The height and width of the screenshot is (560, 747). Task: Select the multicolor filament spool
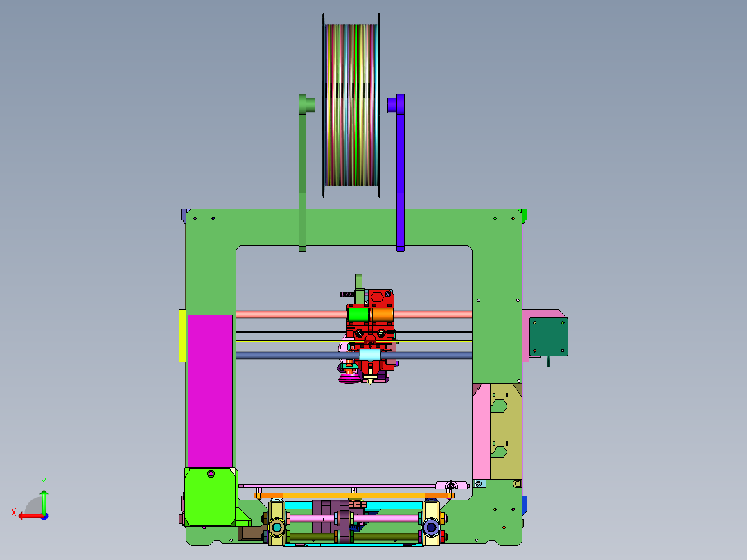click(x=351, y=105)
